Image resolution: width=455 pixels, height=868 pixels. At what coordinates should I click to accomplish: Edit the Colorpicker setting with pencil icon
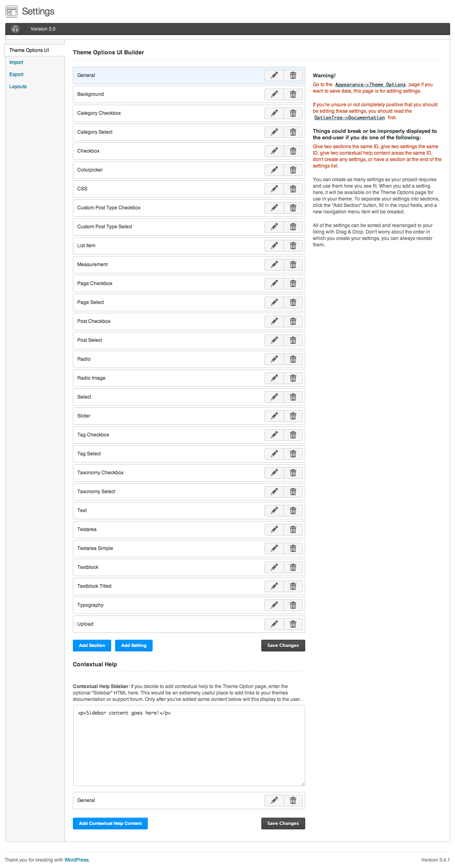tap(274, 170)
